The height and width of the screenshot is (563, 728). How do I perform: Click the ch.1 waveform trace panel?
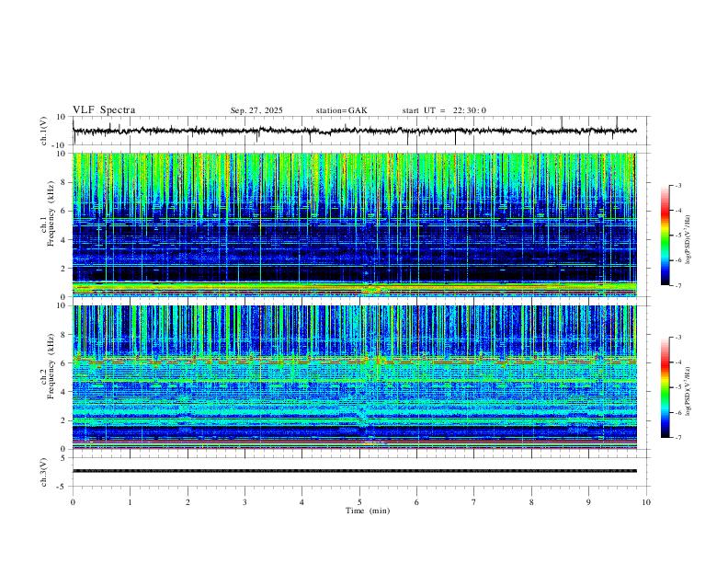click(359, 131)
